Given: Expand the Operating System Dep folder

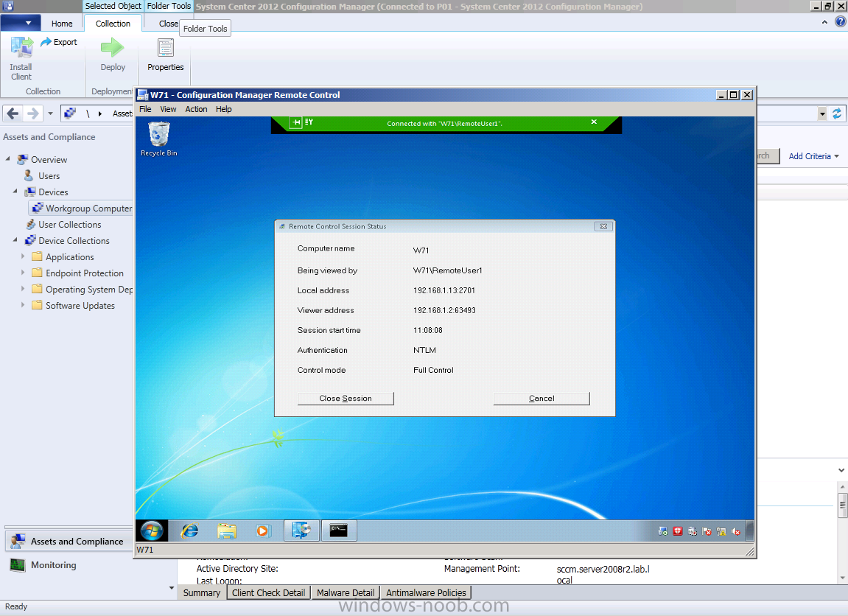Looking at the screenshot, I should 23,289.
